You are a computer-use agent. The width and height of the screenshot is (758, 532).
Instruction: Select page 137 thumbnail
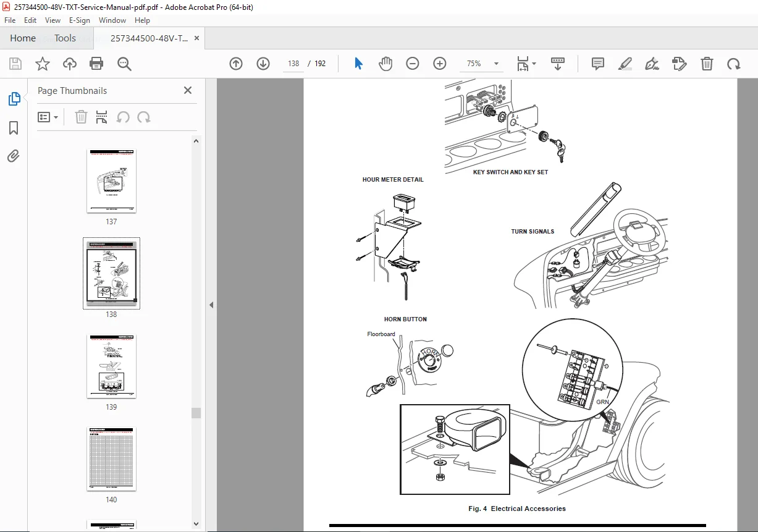111,181
